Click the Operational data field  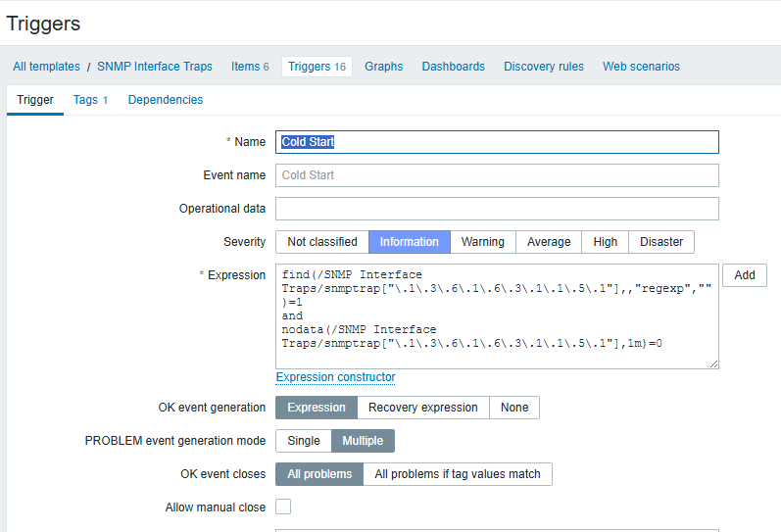(497, 209)
